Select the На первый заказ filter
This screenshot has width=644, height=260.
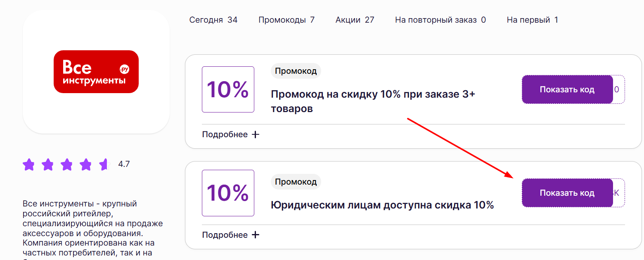point(533,19)
